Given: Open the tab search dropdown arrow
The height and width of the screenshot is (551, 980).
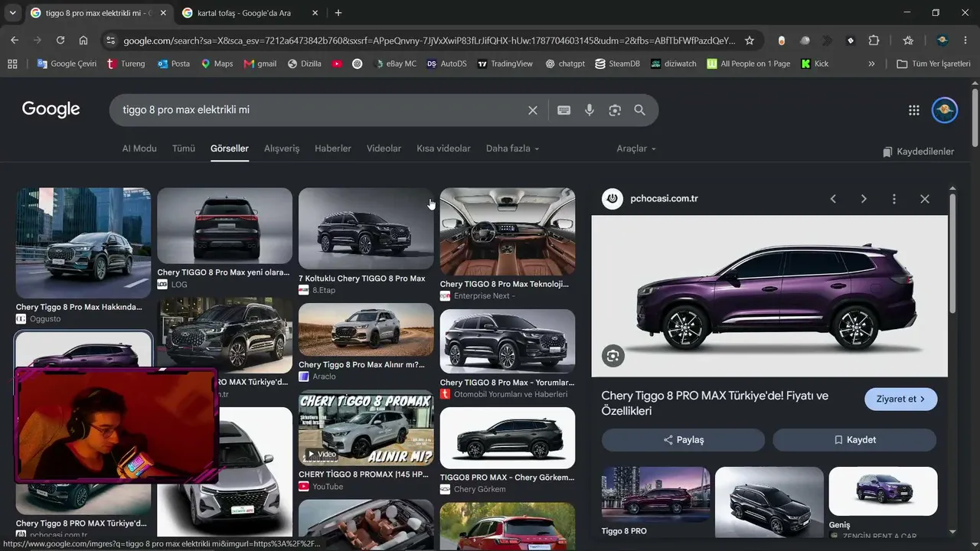Looking at the screenshot, I should coord(12,13).
